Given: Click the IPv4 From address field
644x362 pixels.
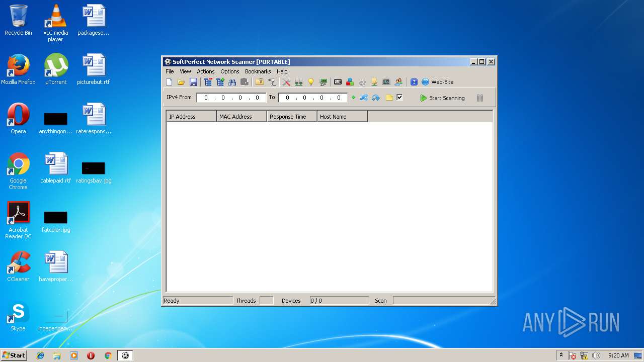Looking at the screenshot, I should tap(231, 98).
